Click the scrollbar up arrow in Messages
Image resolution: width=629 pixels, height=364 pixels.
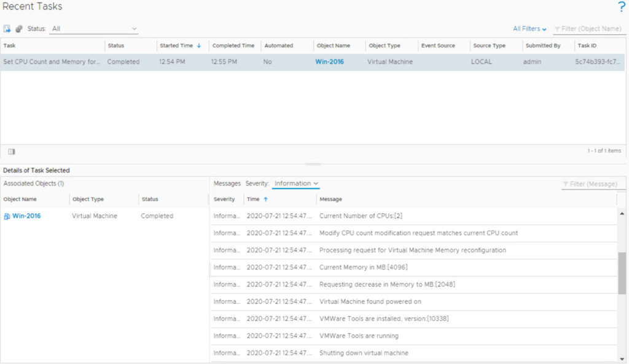(622, 214)
